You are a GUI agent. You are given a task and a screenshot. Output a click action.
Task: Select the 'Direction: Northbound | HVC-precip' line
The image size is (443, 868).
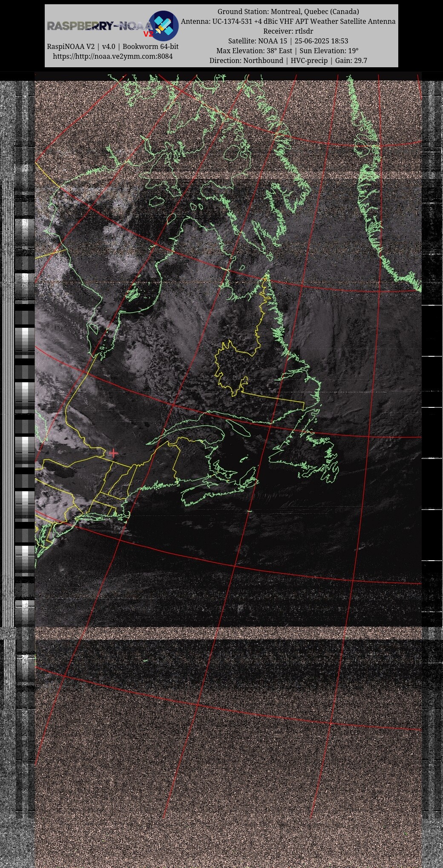coord(288,60)
